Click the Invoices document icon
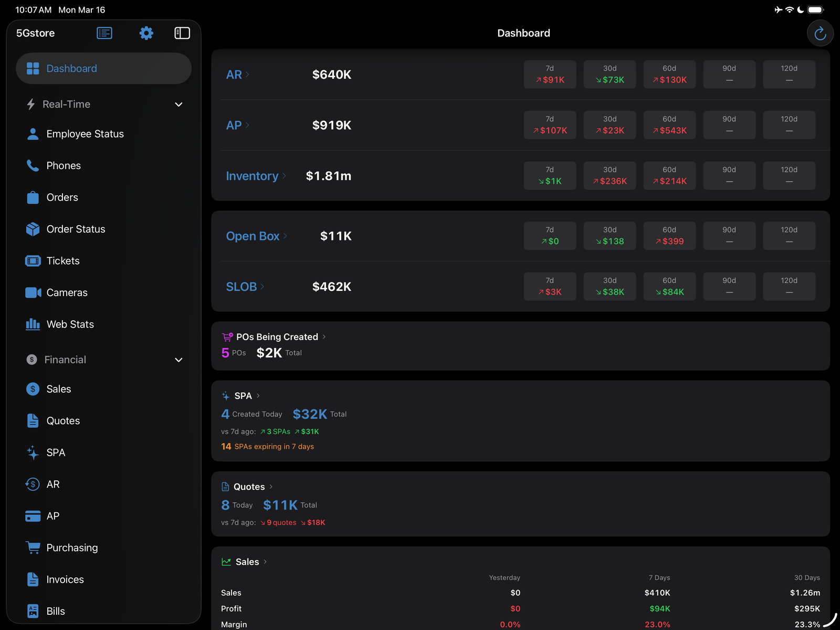 click(33, 579)
